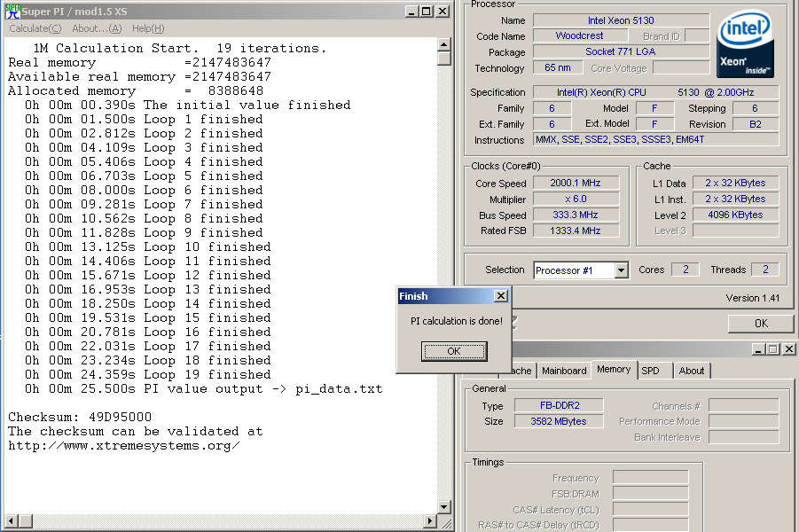Click the Threads count field
The height and width of the screenshot is (532, 799).
tap(765, 270)
